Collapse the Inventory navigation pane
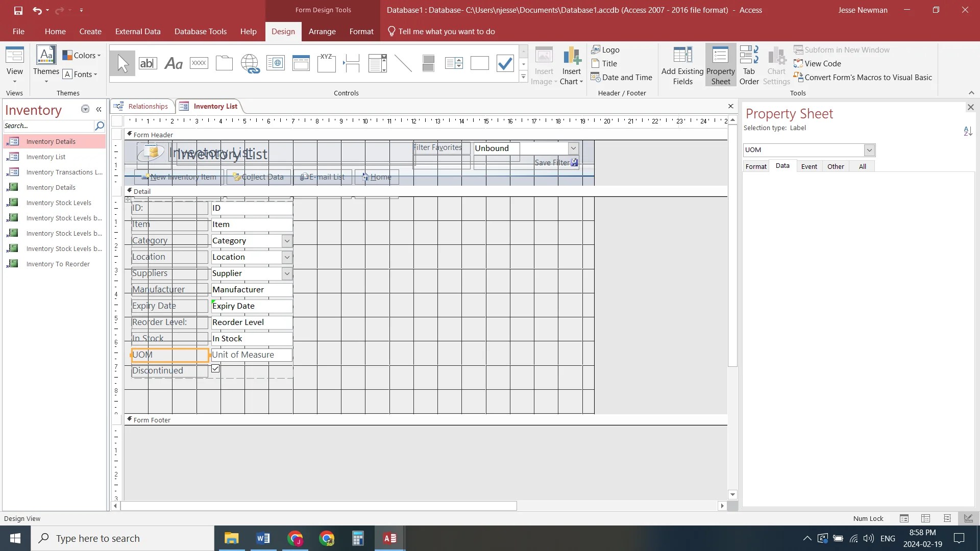Image resolution: width=980 pixels, height=551 pixels. [x=99, y=109]
